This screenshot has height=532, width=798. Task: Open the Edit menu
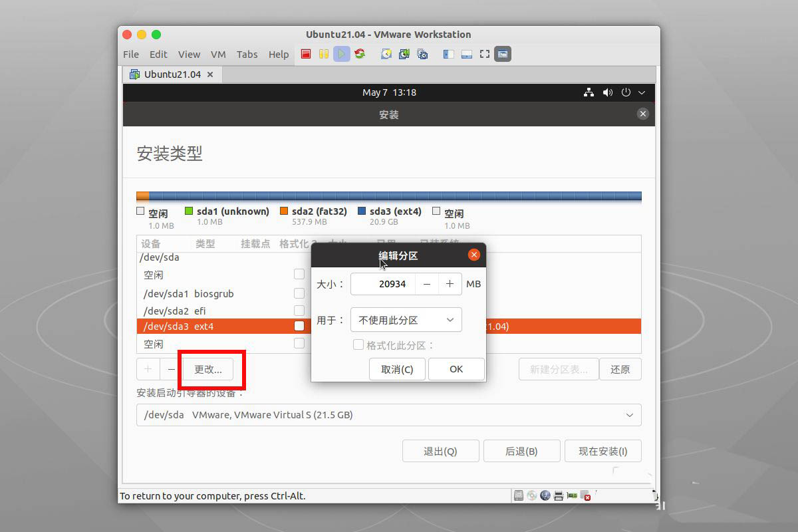158,55
